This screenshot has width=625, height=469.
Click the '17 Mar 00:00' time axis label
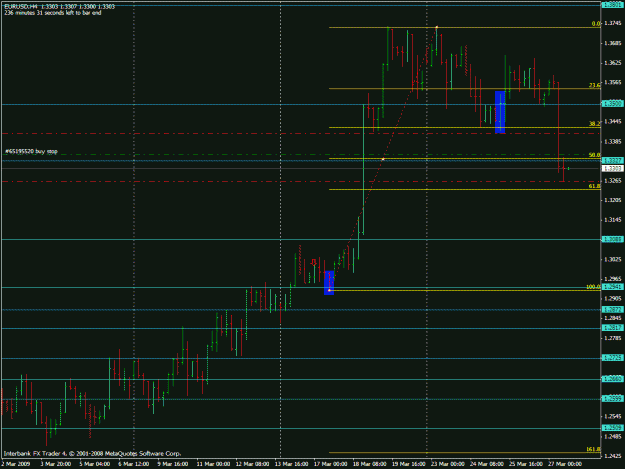click(330, 464)
